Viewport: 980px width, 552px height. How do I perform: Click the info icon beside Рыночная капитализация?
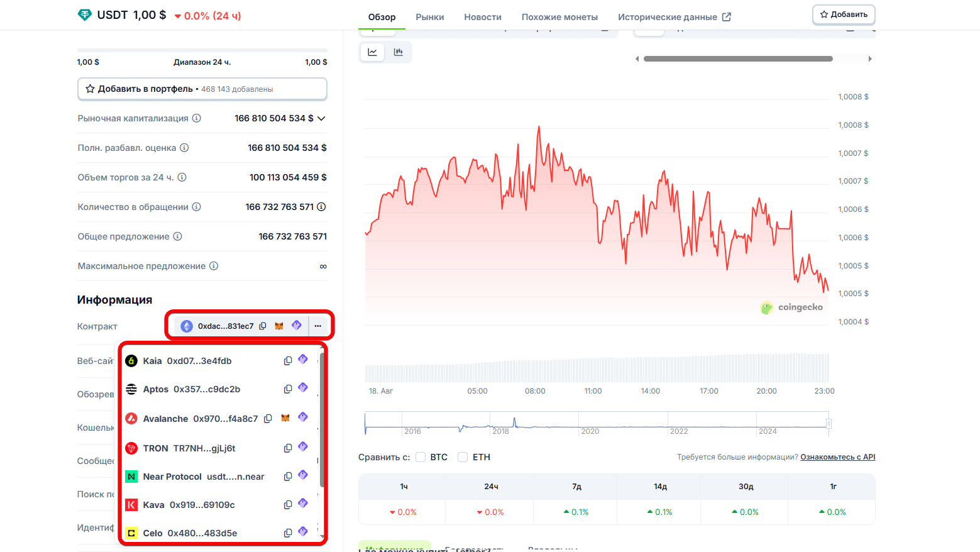pyautogui.click(x=197, y=118)
